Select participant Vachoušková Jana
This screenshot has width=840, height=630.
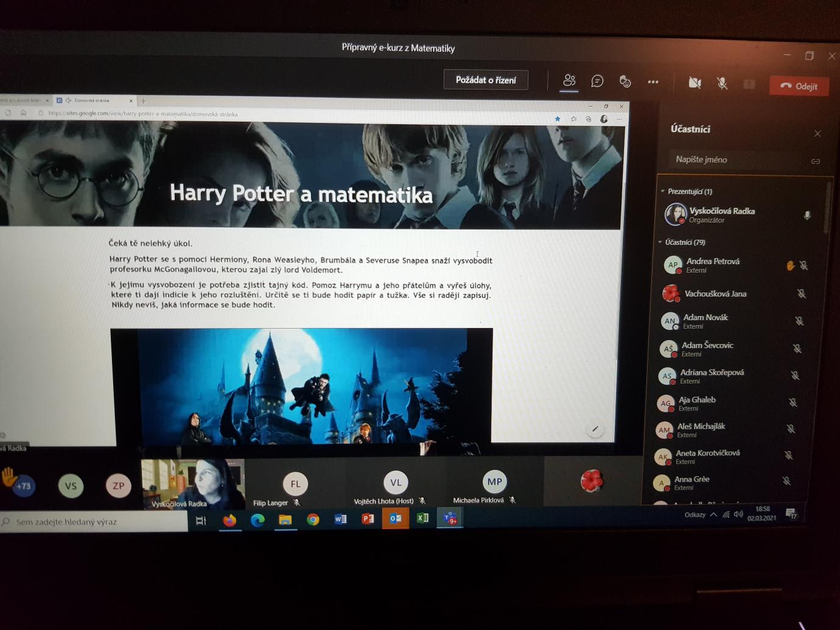[x=734, y=293]
